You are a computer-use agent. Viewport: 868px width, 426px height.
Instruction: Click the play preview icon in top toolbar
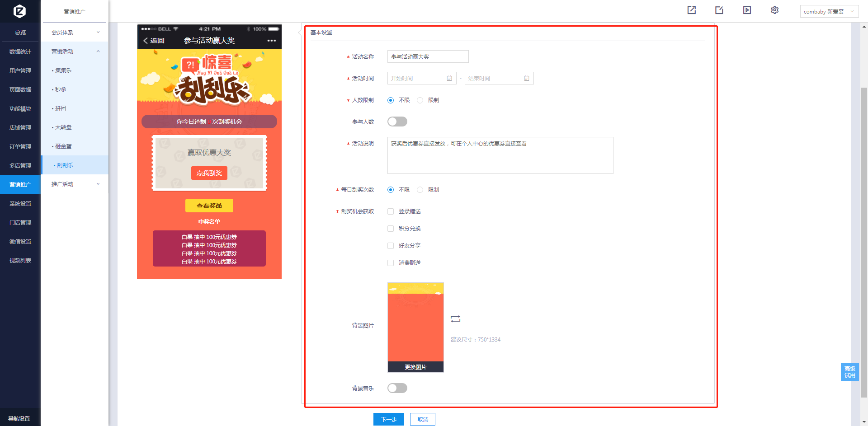click(747, 10)
